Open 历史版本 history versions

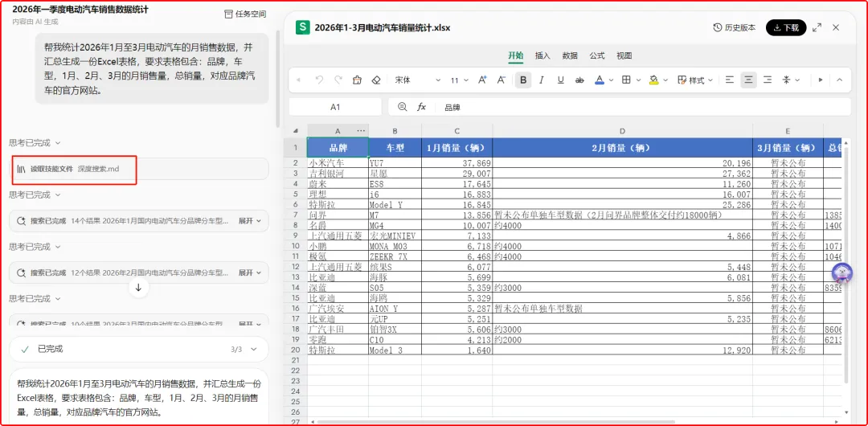[x=734, y=27]
